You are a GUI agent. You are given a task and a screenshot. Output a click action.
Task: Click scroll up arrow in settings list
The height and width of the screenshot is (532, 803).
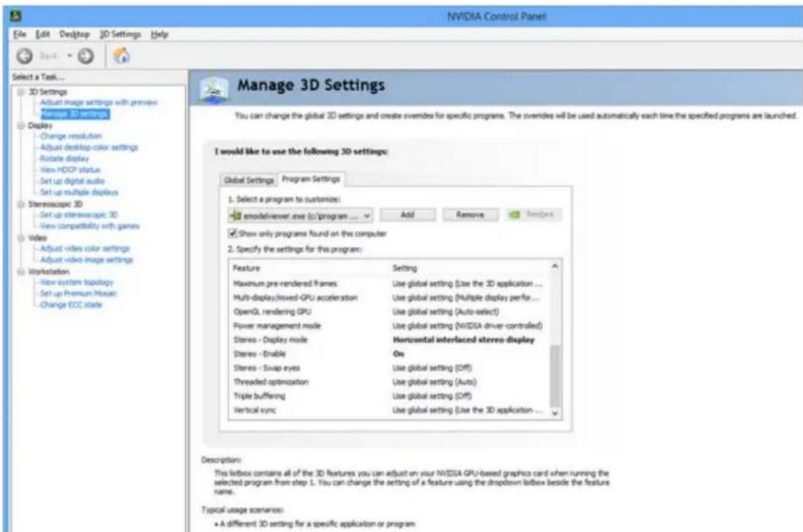pos(555,266)
